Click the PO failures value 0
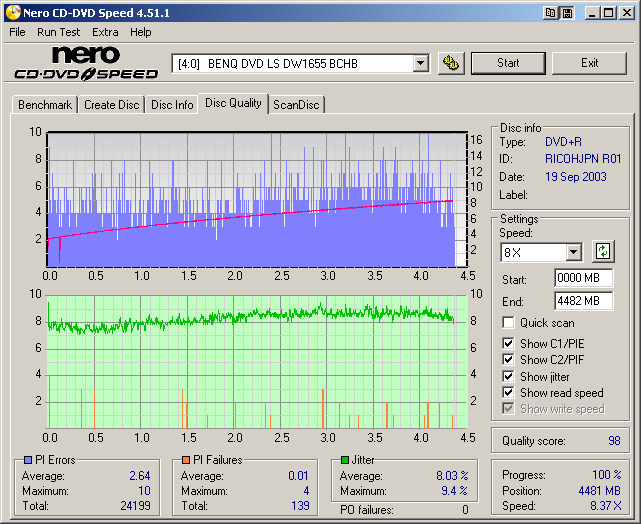The height and width of the screenshot is (524, 641). (465, 510)
